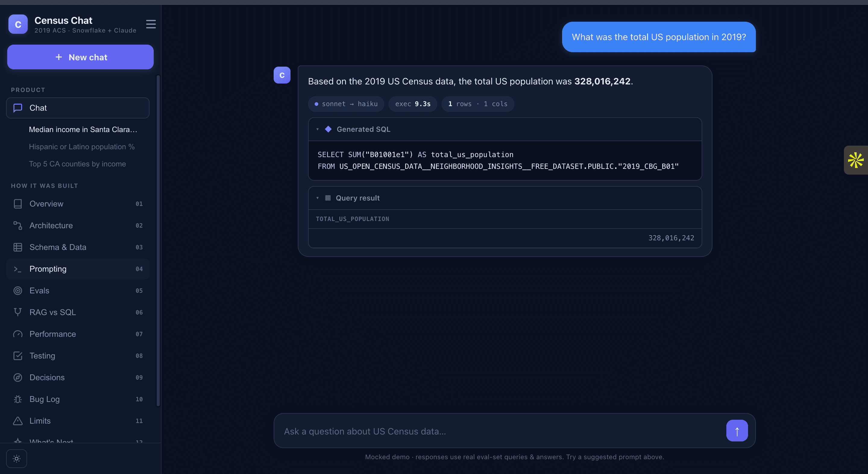The image size is (868, 474).
Task: Open the Limits page
Action: (77, 421)
